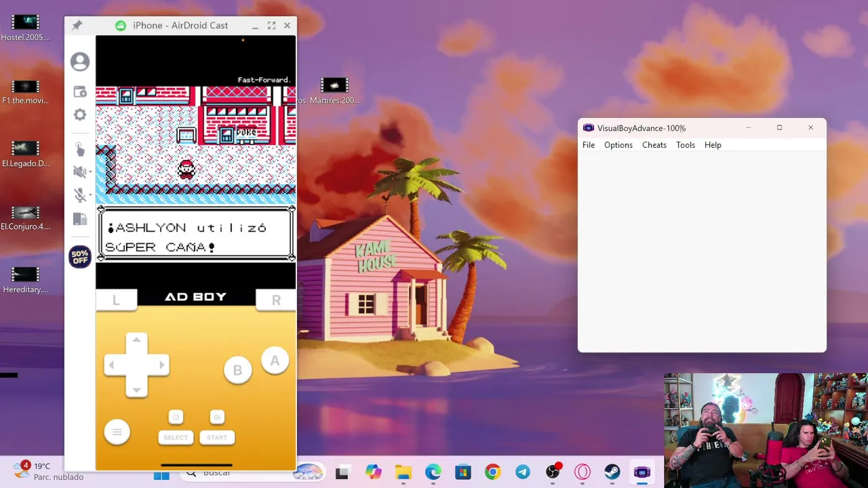868x488 pixels.
Task: Expand the microphone options arrow
Action: pos(90,196)
